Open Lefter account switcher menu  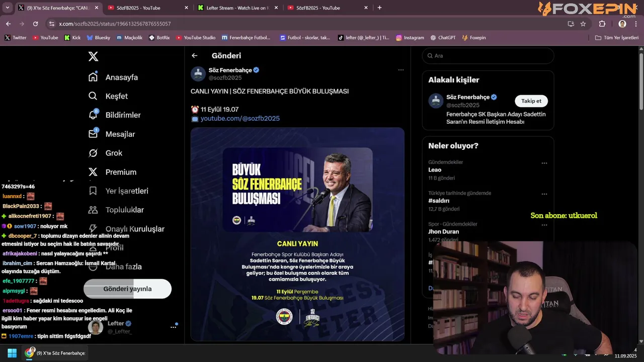tap(174, 327)
